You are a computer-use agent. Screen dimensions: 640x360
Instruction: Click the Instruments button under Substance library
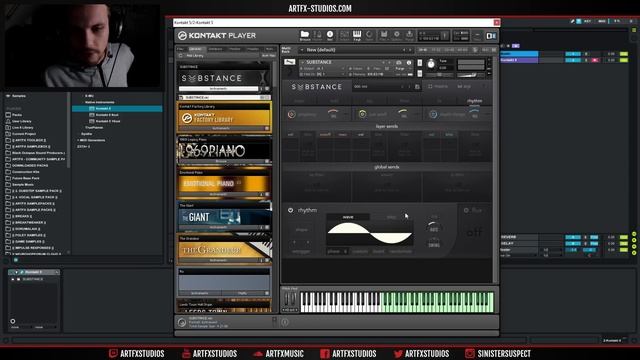point(218,89)
